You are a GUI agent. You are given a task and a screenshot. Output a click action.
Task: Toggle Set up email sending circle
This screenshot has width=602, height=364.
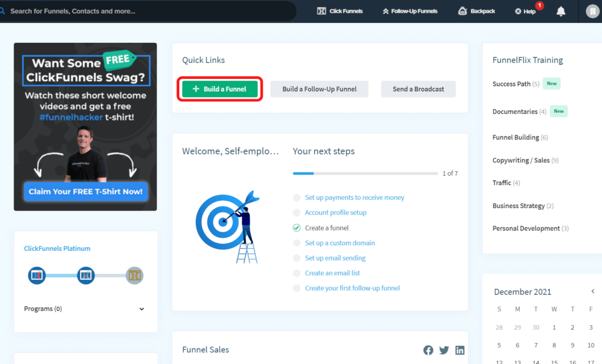(x=296, y=258)
